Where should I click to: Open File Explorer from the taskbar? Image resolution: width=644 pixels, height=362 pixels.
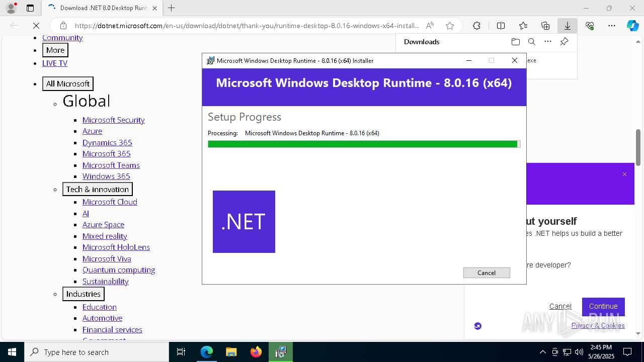(x=231, y=352)
